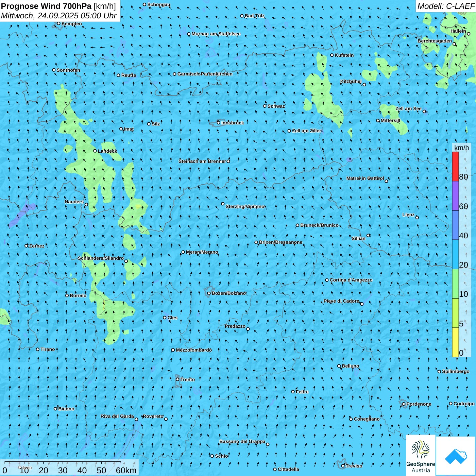Click the Sonthofen location marker
The image size is (476, 476).
coord(54,70)
